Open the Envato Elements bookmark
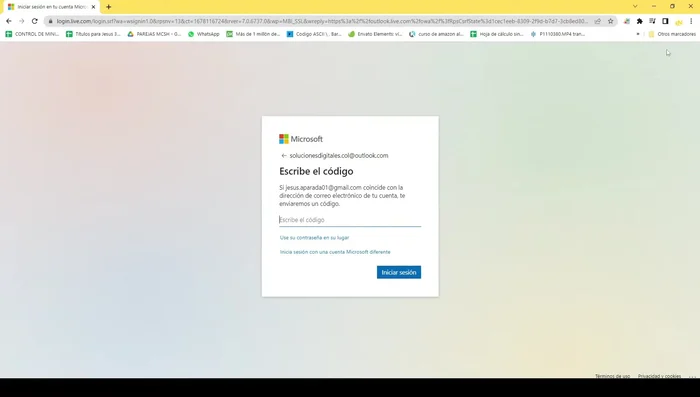Viewport: 700px width, 397px height. point(375,34)
